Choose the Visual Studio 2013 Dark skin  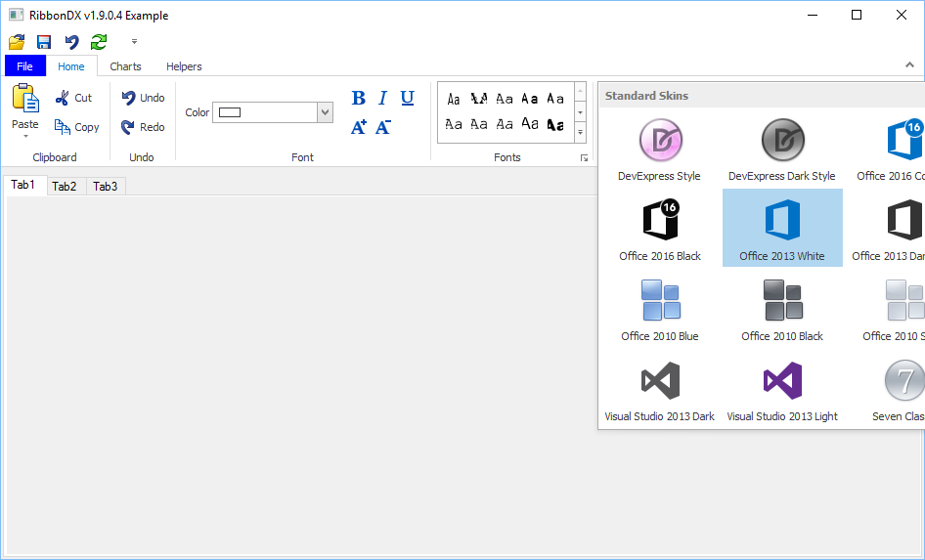click(660, 390)
